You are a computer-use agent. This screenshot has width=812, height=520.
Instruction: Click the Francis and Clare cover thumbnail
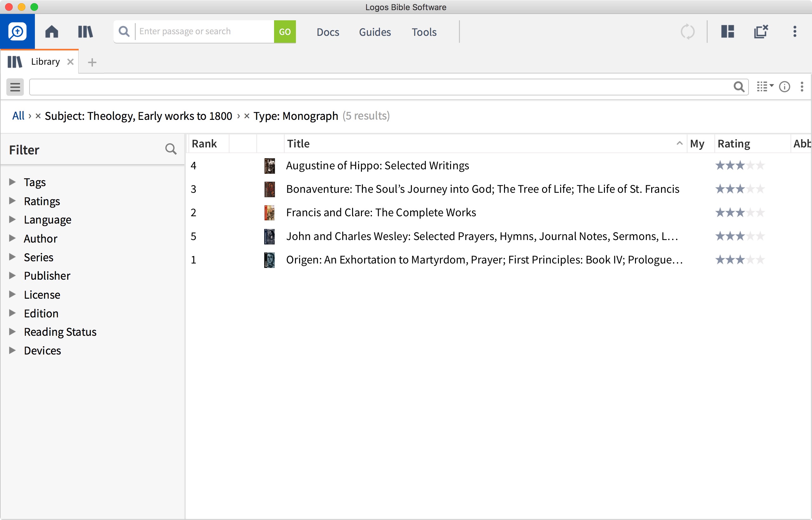pos(269,213)
